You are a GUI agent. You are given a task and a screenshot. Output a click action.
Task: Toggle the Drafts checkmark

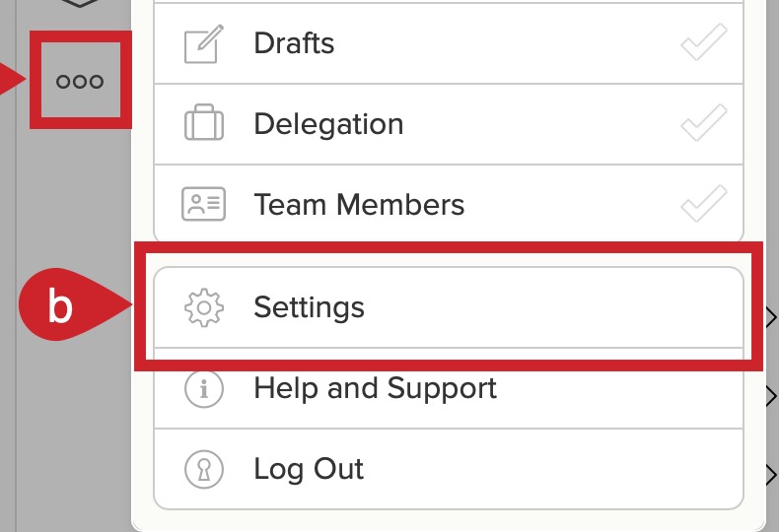coord(704,42)
